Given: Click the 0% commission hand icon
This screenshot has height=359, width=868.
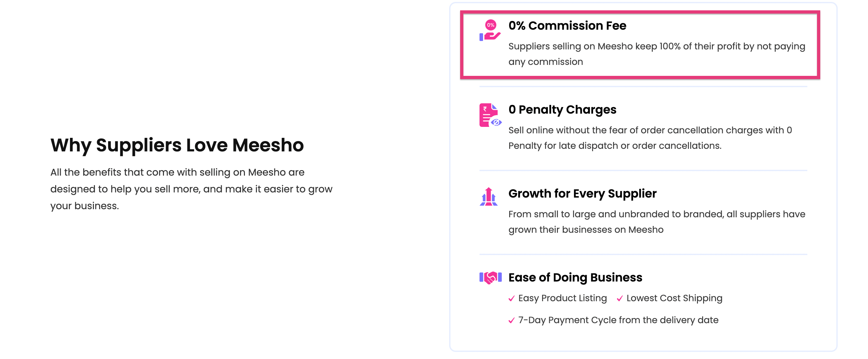Looking at the screenshot, I should [x=490, y=30].
